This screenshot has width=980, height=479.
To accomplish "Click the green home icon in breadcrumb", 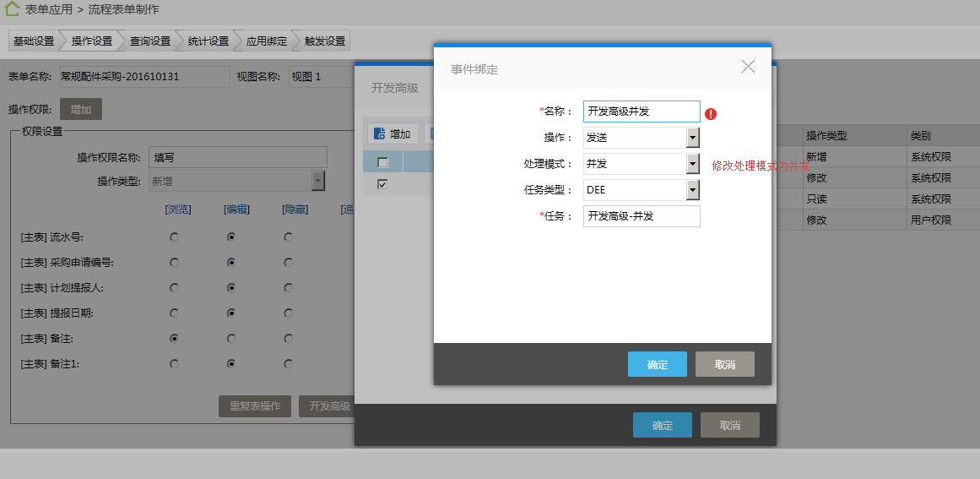I will (13, 9).
